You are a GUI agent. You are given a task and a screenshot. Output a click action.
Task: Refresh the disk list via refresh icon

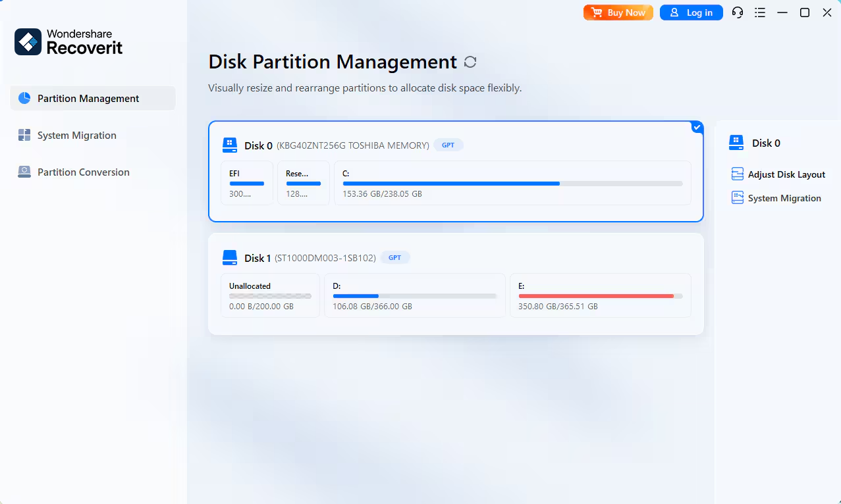pyautogui.click(x=470, y=62)
